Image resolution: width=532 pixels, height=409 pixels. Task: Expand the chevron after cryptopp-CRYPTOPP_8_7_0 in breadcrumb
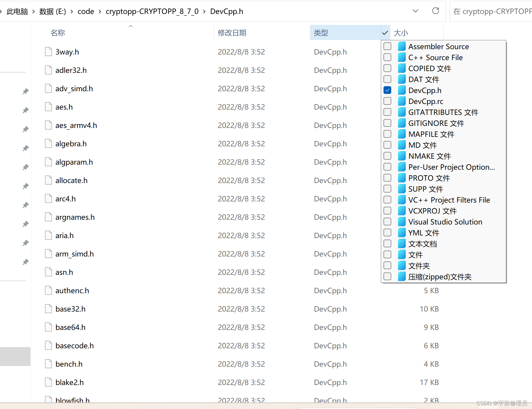204,12
